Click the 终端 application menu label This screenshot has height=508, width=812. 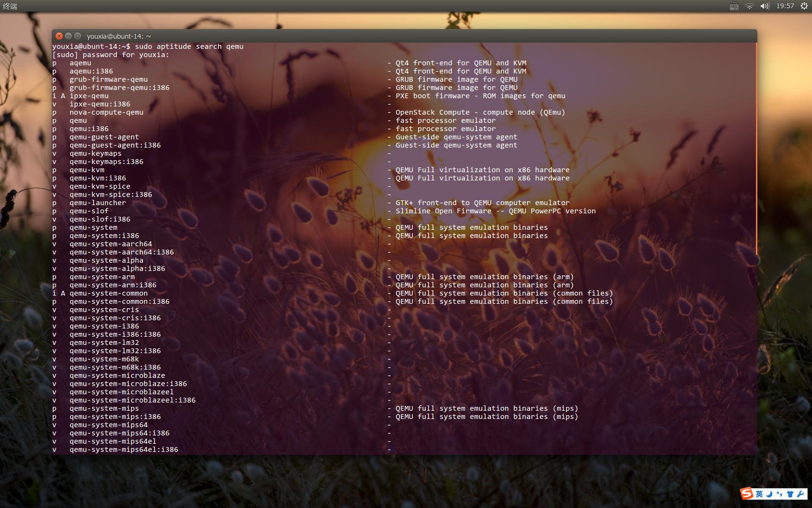[x=10, y=6]
